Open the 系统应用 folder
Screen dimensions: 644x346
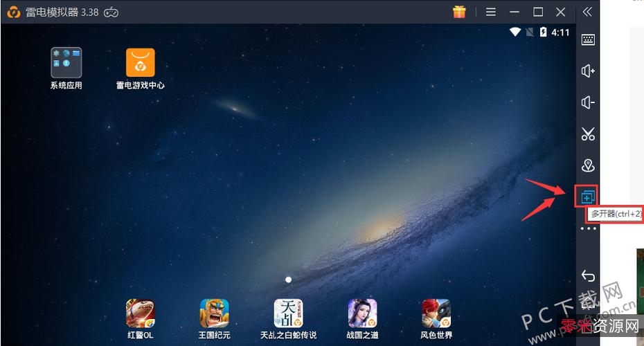66,63
